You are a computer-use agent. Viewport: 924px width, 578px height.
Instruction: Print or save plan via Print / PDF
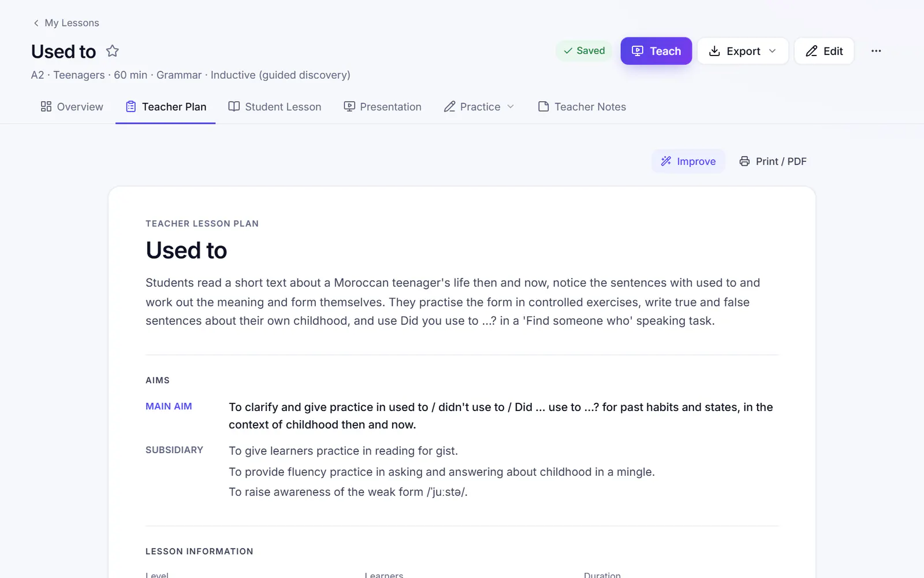pos(773,161)
